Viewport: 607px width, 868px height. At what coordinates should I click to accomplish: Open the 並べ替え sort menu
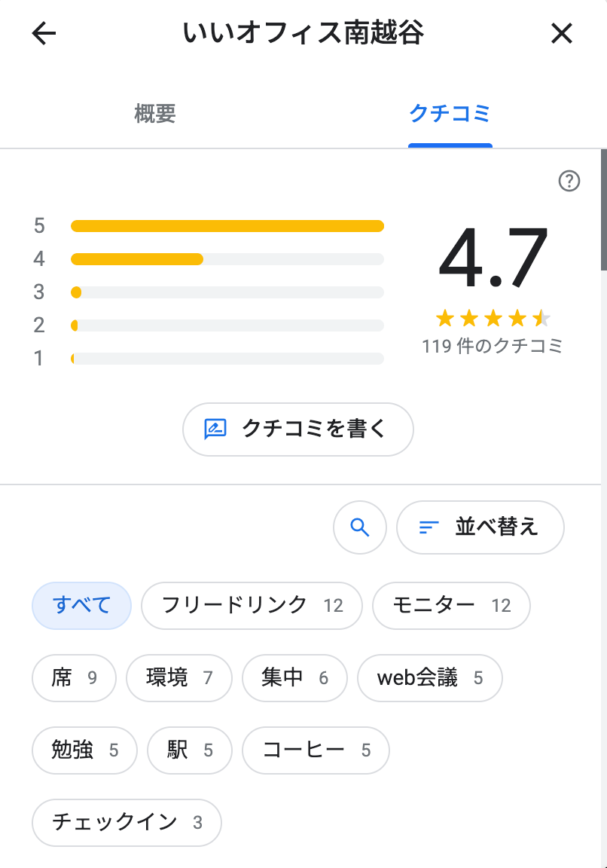pos(480,527)
